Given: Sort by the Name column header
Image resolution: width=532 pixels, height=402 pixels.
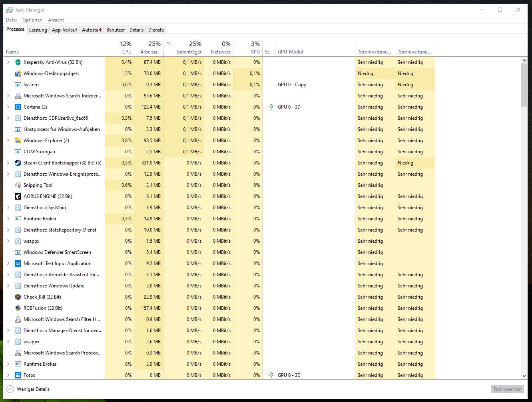Looking at the screenshot, I should [54, 48].
